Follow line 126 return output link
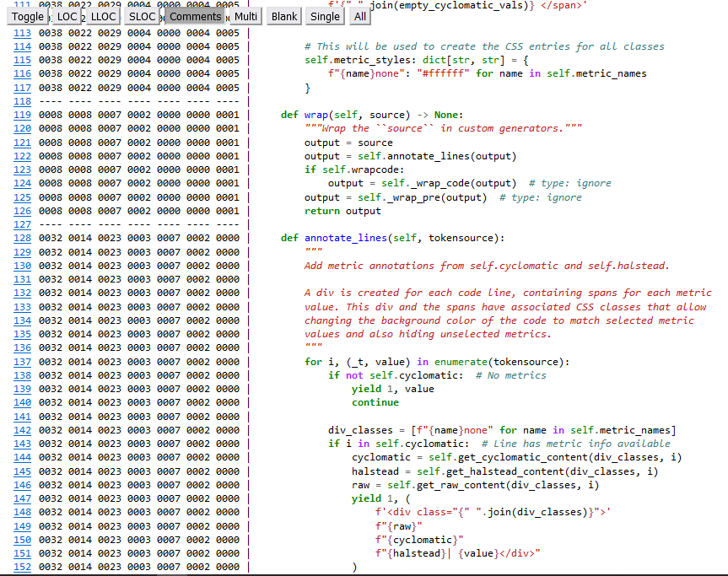The height and width of the screenshot is (576, 728). [x=22, y=211]
